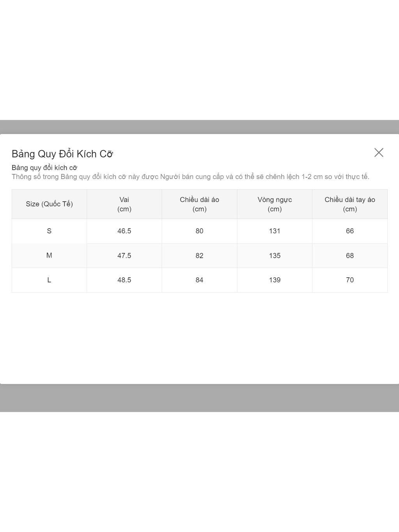Click the 139 chest measurement cell

coord(275,280)
